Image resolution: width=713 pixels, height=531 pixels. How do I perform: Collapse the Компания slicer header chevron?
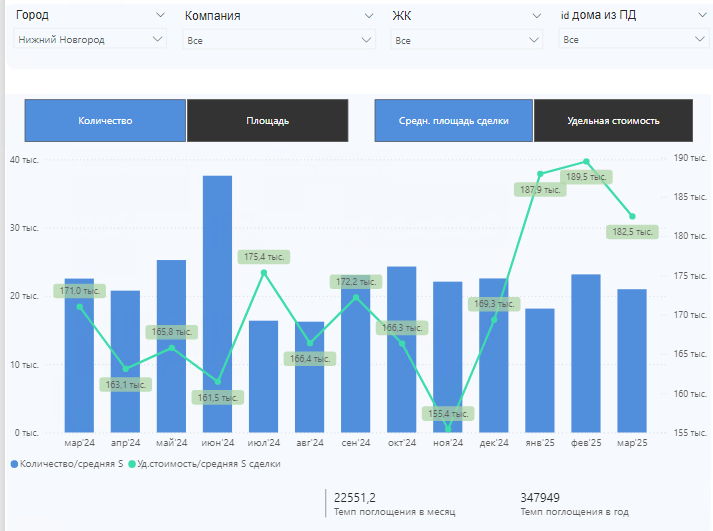[369, 16]
